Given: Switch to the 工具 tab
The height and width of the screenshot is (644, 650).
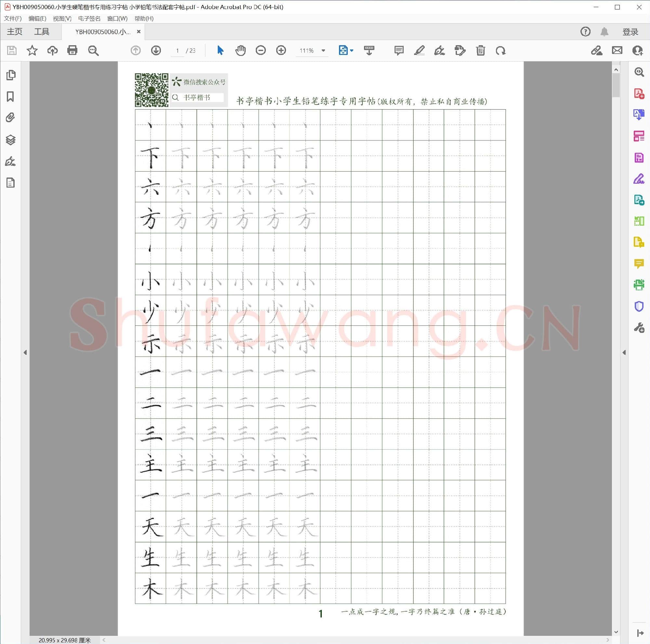Looking at the screenshot, I should 42,32.
